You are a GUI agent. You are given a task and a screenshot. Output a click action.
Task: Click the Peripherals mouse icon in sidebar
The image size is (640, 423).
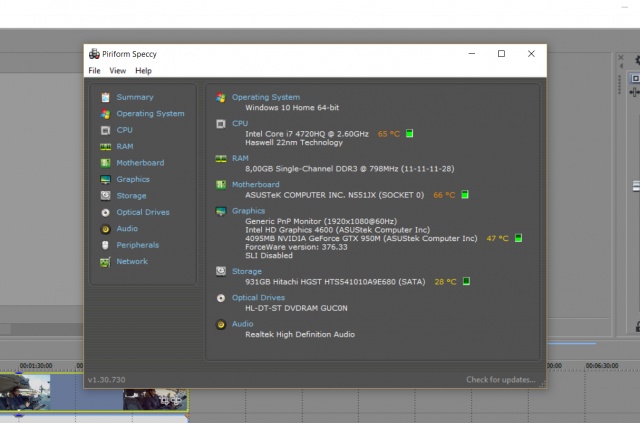tap(105, 245)
